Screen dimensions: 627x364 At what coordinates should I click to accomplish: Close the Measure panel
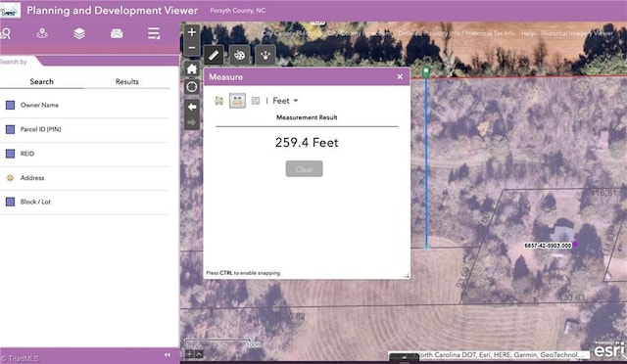(400, 76)
